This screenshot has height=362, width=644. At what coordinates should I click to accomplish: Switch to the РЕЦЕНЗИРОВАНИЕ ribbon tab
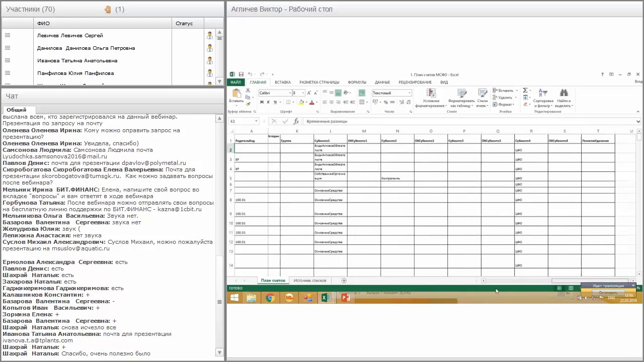[415, 82]
